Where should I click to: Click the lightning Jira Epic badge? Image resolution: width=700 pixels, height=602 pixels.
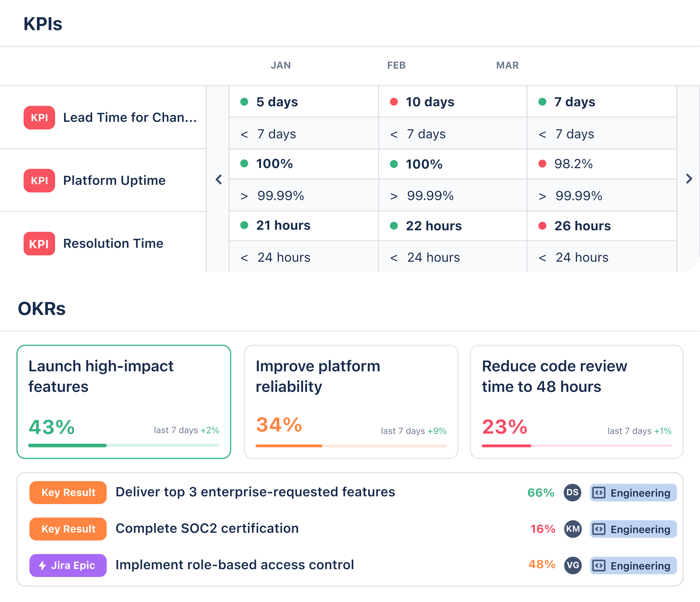click(68, 565)
